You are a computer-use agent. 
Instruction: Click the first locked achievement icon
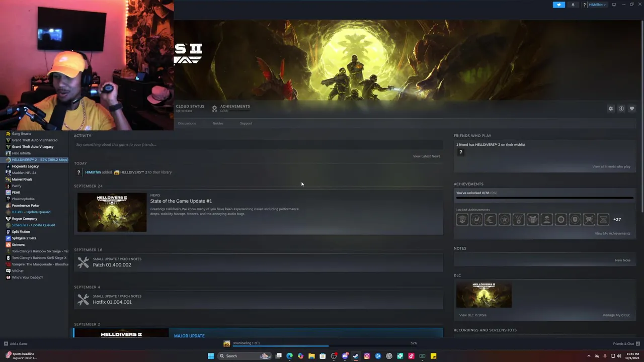tap(462, 219)
